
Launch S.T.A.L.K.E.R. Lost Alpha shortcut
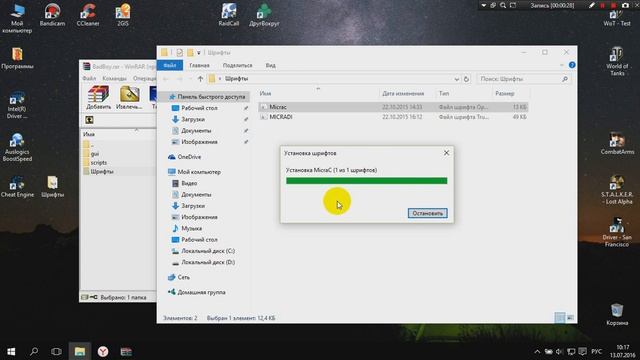point(617,190)
